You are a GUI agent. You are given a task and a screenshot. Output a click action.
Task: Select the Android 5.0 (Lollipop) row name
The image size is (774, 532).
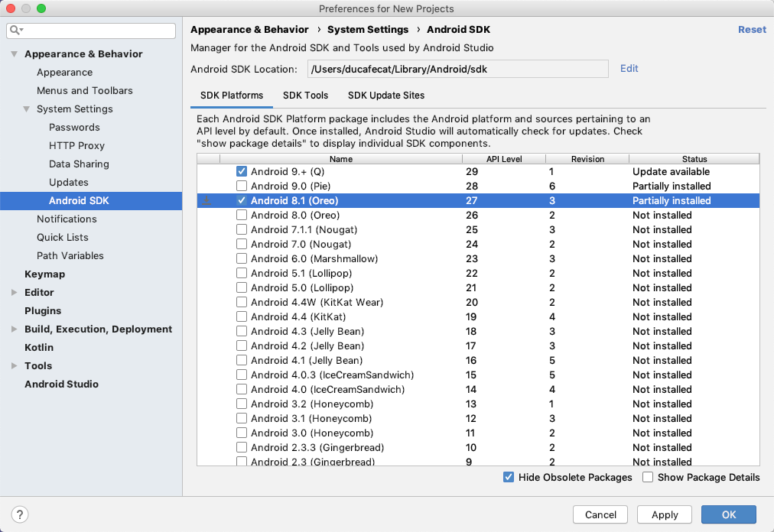pos(302,287)
